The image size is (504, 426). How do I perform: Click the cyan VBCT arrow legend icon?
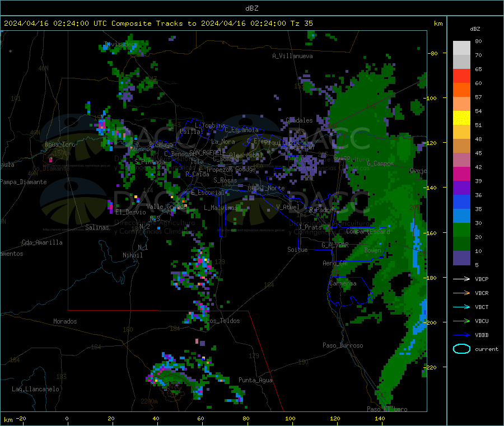click(461, 307)
